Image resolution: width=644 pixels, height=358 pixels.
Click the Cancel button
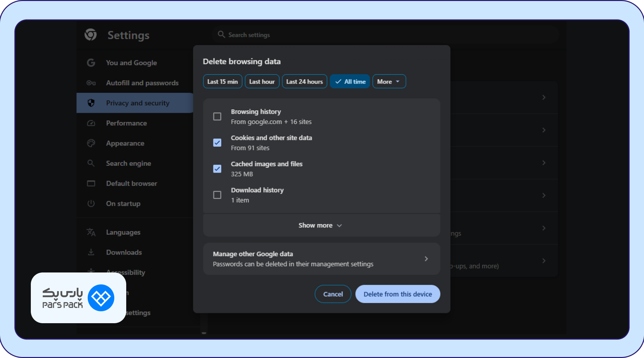coord(333,294)
